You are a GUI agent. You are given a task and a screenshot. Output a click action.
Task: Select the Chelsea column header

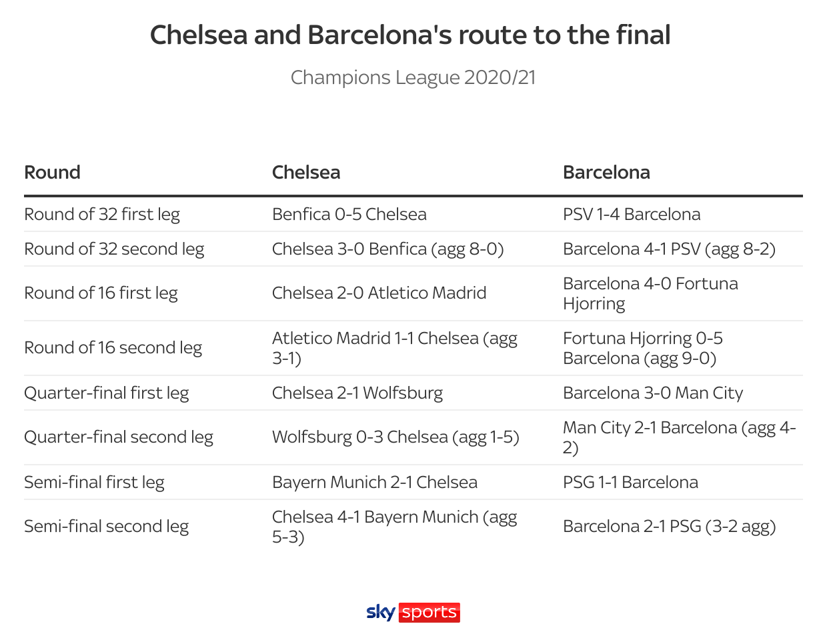[x=306, y=172]
